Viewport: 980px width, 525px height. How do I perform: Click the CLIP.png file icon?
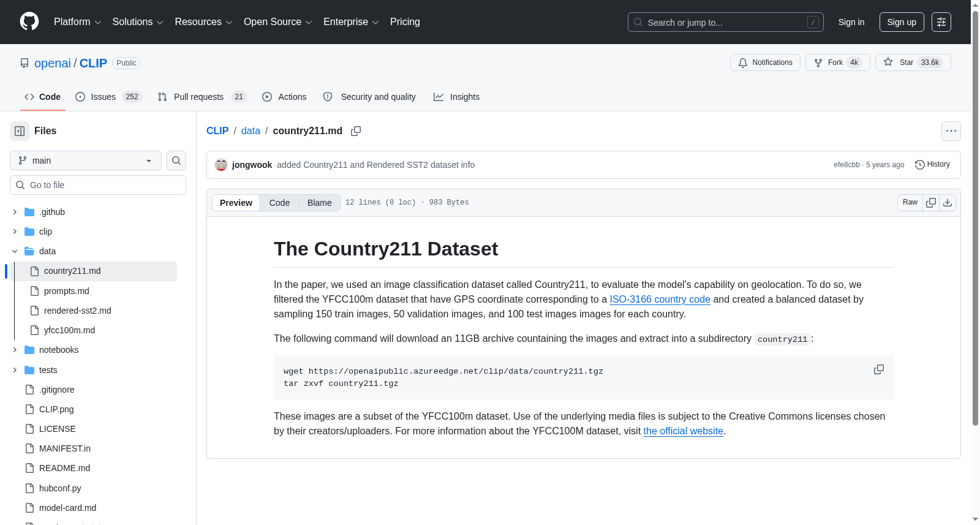[29, 409]
